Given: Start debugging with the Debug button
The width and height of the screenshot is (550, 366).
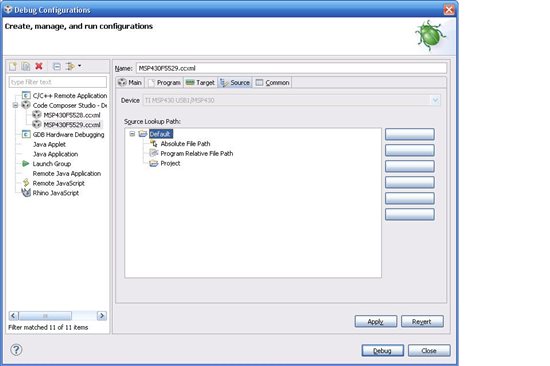Looking at the screenshot, I should click(x=383, y=351).
